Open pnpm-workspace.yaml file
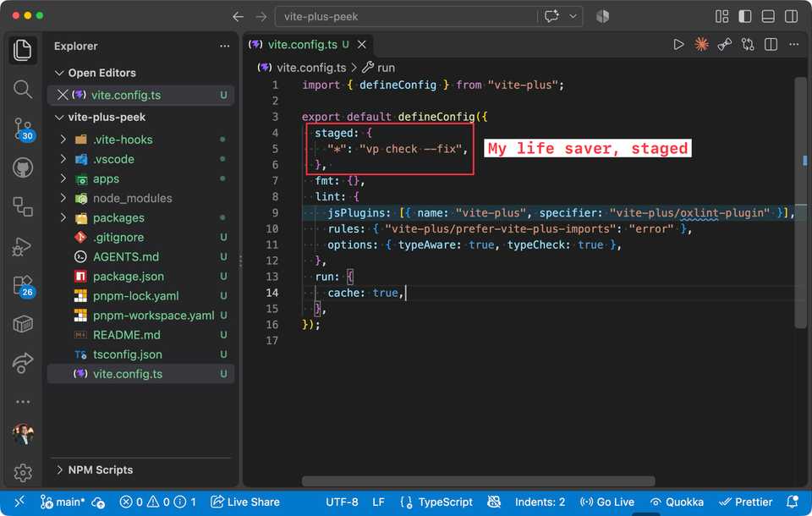The image size is (812, 516). [x=140, y=316]
